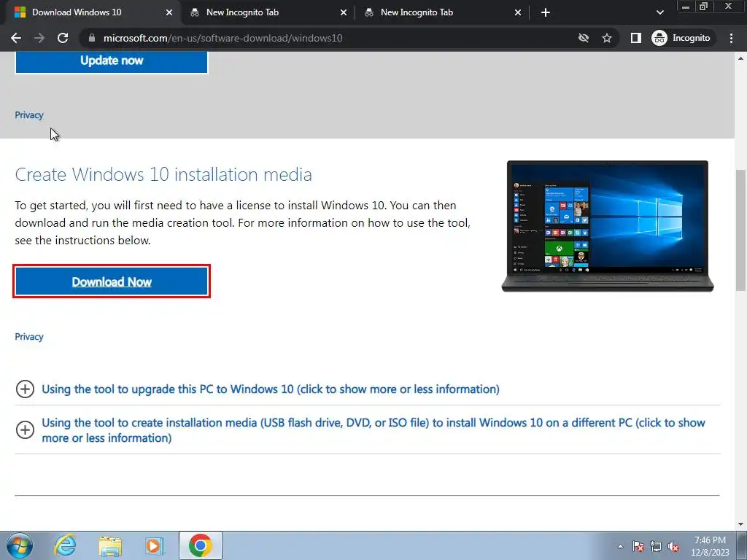
Task: Expand the upgrade this PC section plus icon
Action: (x=25, y=389)
